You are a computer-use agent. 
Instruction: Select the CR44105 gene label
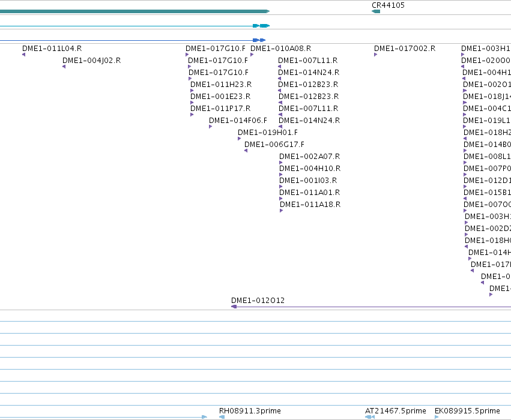(x=388, y=5)
